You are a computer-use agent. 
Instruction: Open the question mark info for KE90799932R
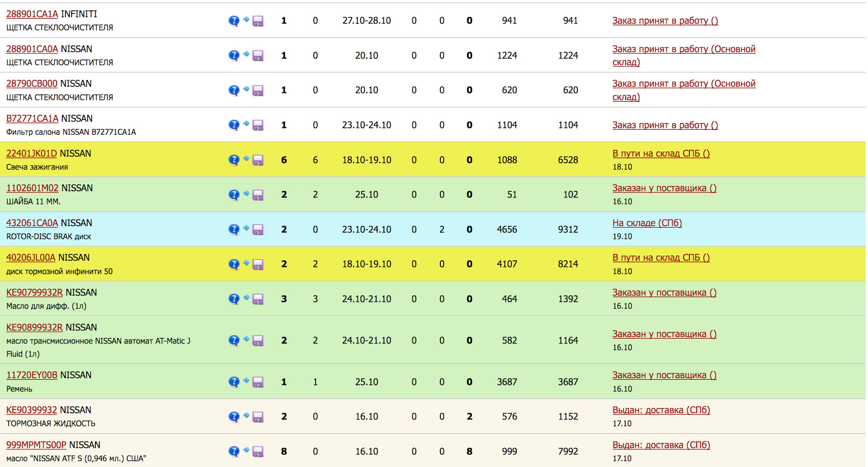click(x=234, y=299)
